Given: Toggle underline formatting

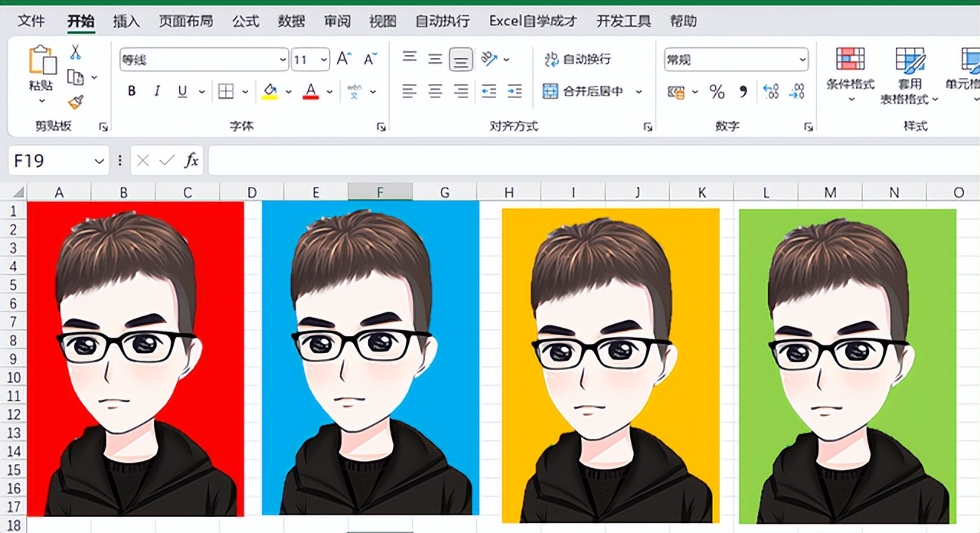Looking at the screenshot, I should point(182,91).
